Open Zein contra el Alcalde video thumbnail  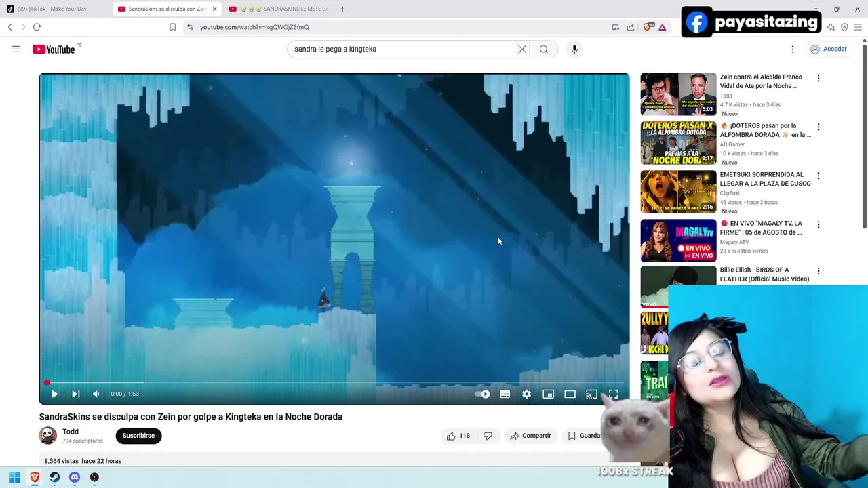point(678,94)
